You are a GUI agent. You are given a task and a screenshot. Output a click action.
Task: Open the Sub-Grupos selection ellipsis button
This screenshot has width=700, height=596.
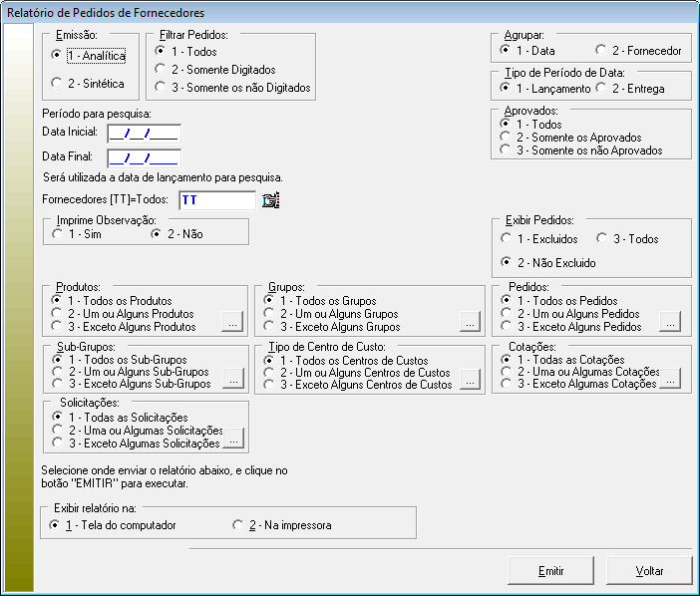point(231,379)
